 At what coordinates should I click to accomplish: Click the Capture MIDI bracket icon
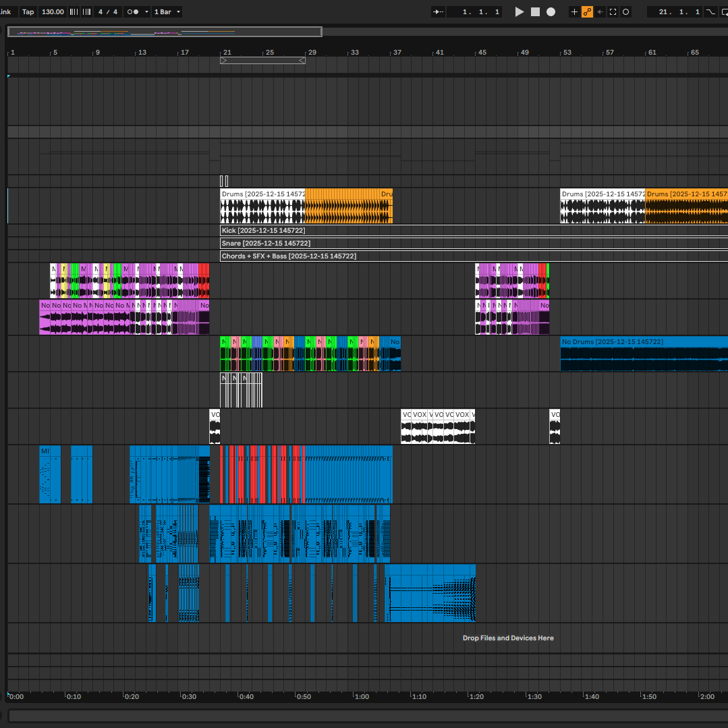pyautogui.click(x=613, y=12)
